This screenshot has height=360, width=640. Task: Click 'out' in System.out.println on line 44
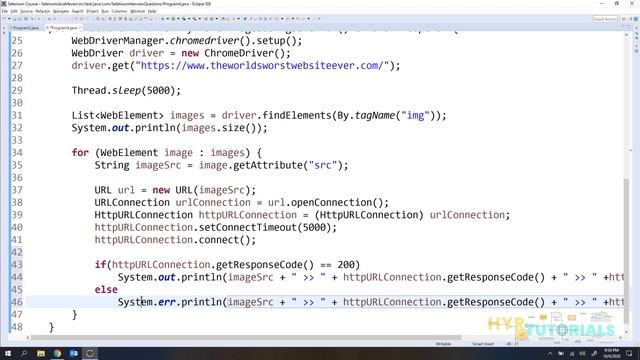click(167, 278)
